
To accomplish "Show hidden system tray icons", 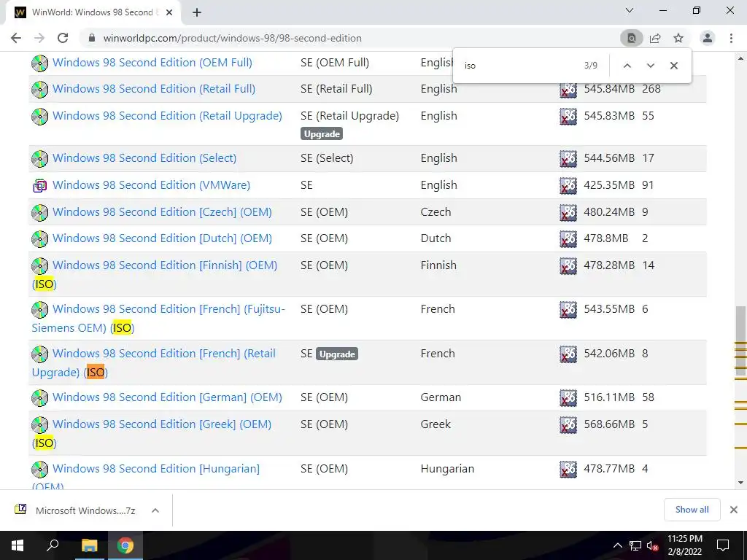I will 617,545.
